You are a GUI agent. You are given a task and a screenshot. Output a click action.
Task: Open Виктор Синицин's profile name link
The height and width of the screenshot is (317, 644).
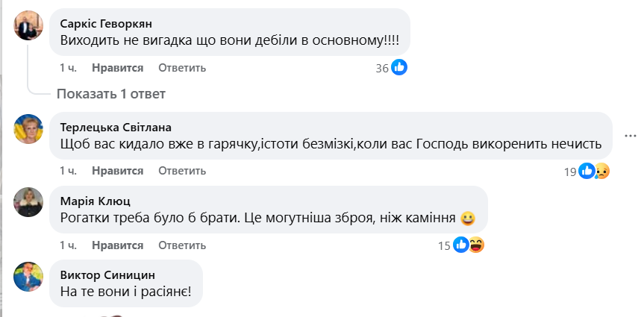[107, 274]
